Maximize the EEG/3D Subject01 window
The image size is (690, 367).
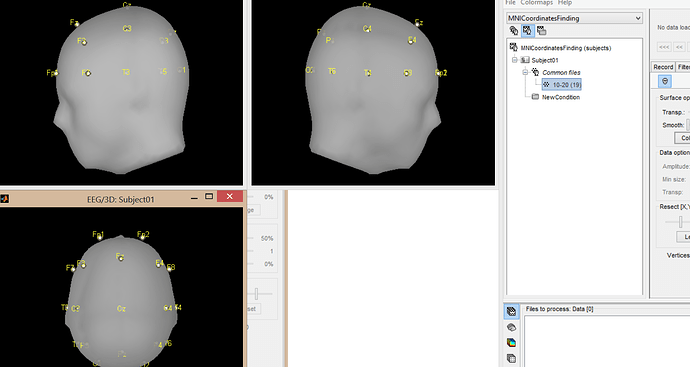pos(209,197)
